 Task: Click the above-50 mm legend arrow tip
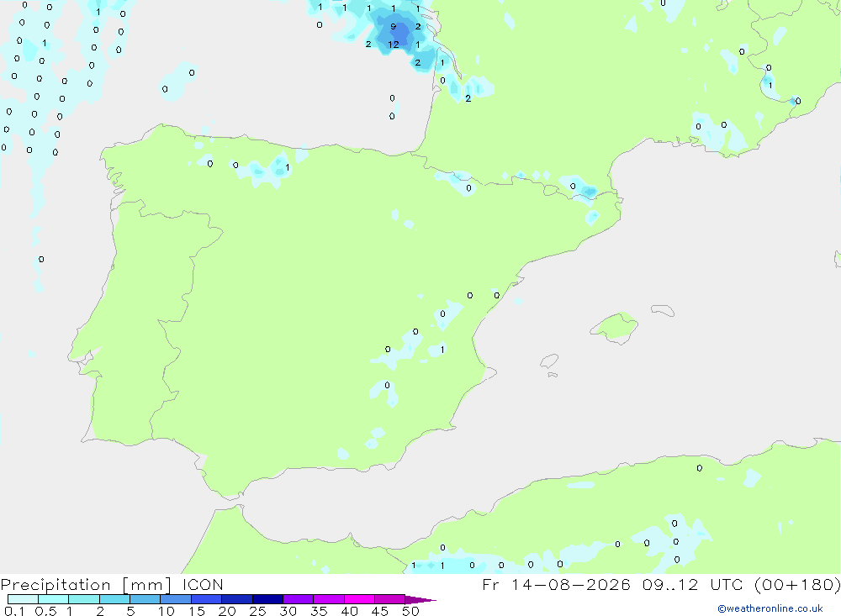pyautogui.click(x=421, y=599)
